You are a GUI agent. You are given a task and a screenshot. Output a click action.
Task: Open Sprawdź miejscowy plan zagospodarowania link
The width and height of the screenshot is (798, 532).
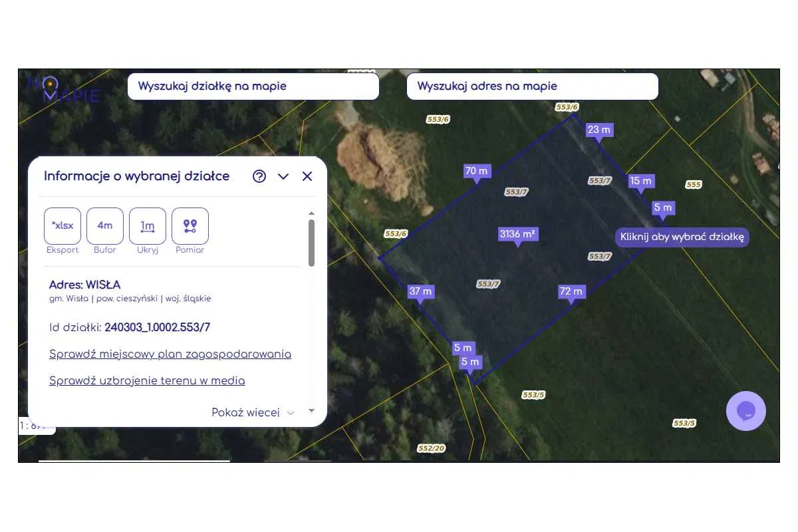click(x=170, y=354)
